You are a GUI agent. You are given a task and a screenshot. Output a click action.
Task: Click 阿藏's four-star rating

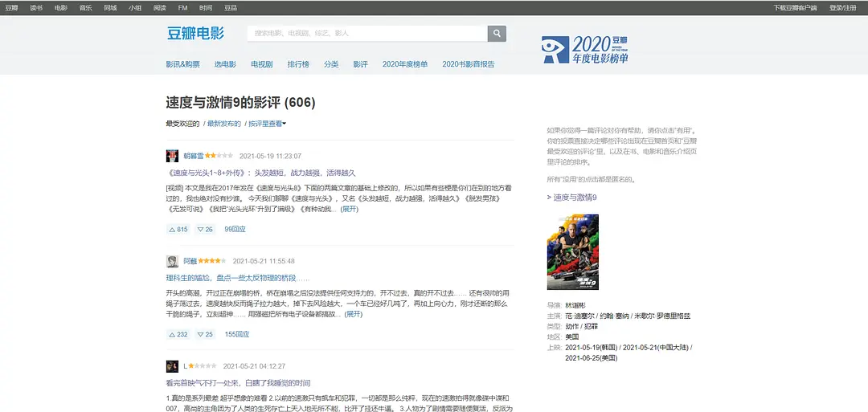point(212,261)
